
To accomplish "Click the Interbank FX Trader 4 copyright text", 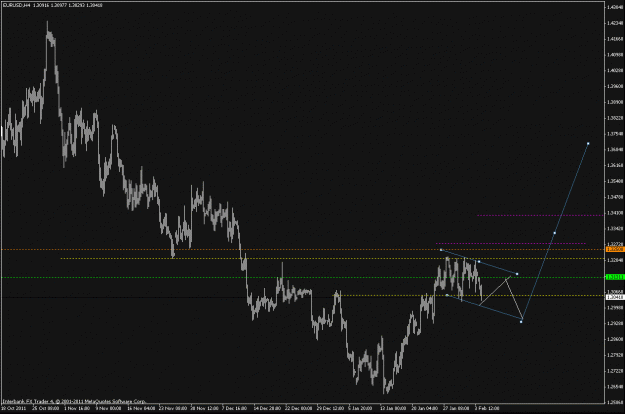I will pos(74,401).
